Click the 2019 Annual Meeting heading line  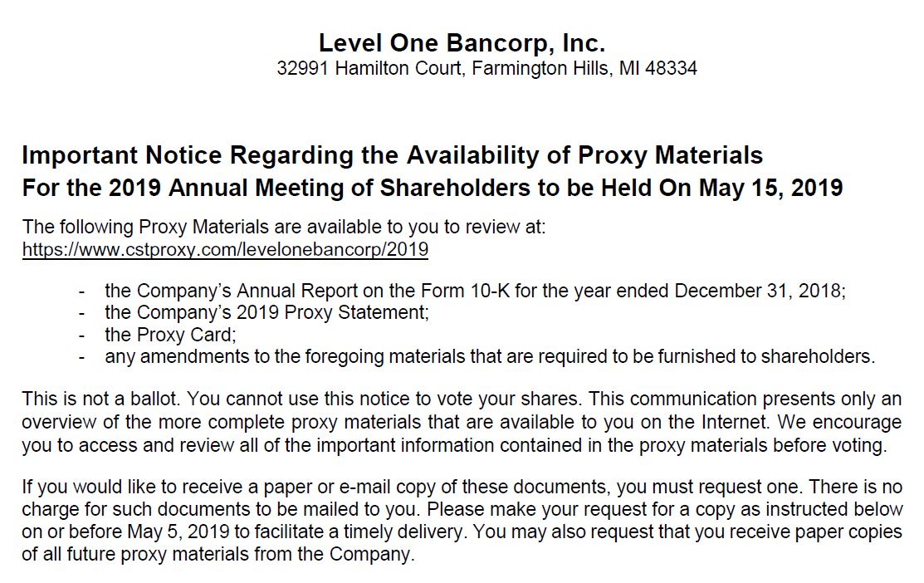click(432, 189)
